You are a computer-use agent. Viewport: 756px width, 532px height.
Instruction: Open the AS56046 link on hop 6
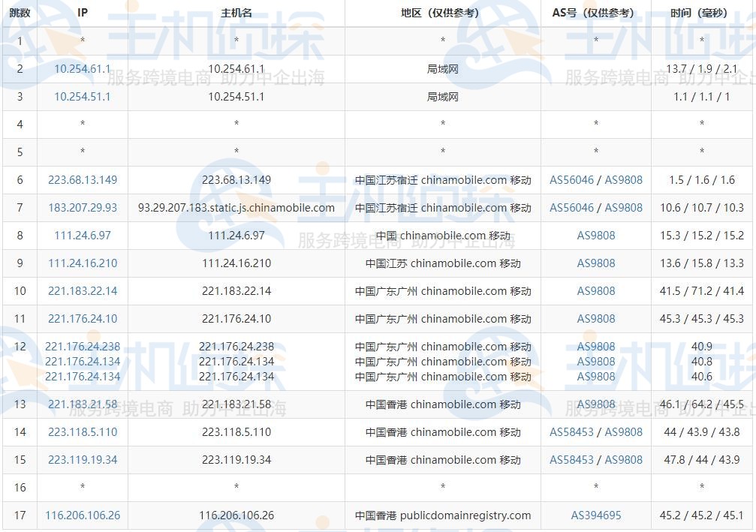[571, 180]
